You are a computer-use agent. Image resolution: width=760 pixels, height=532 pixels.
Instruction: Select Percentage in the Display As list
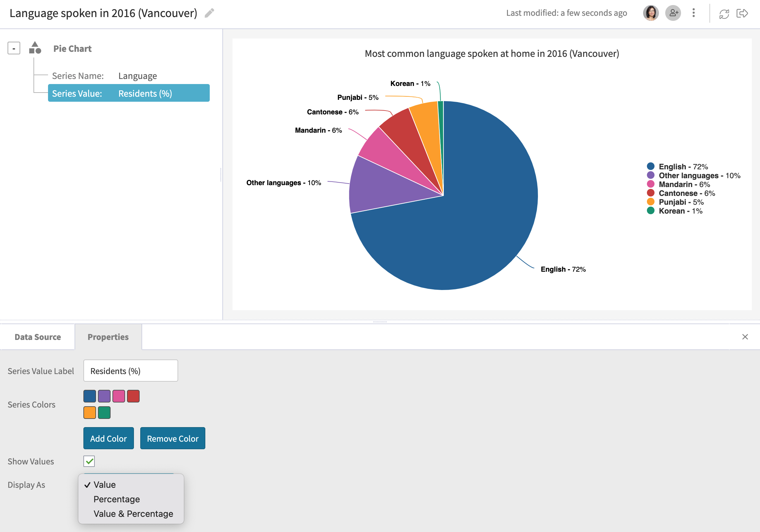click(x=117, y=499)
